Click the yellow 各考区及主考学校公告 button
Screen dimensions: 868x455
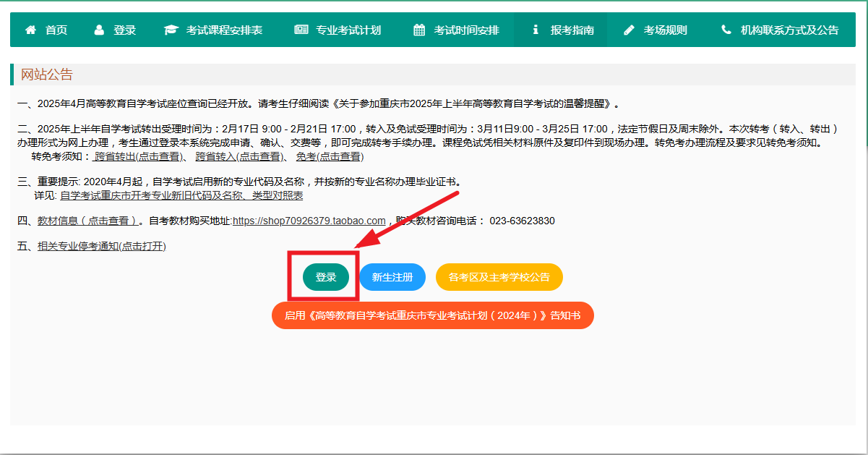(499, 277)
